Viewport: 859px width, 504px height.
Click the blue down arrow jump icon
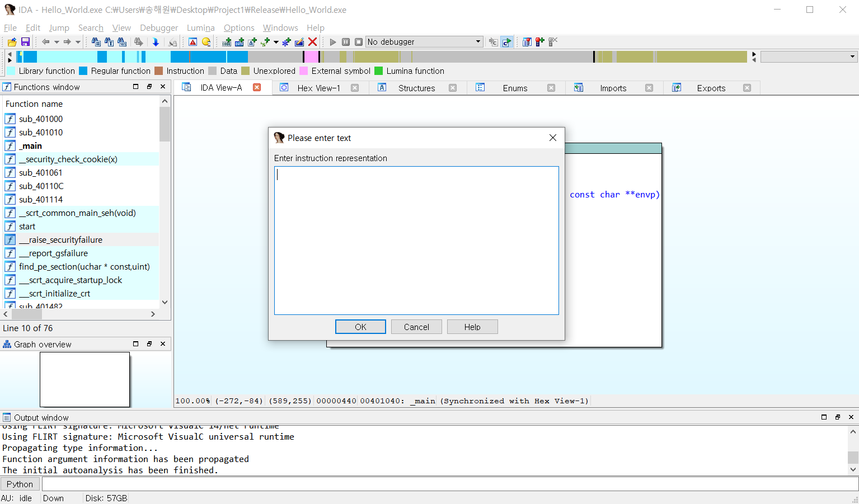(x=156, y=42)
